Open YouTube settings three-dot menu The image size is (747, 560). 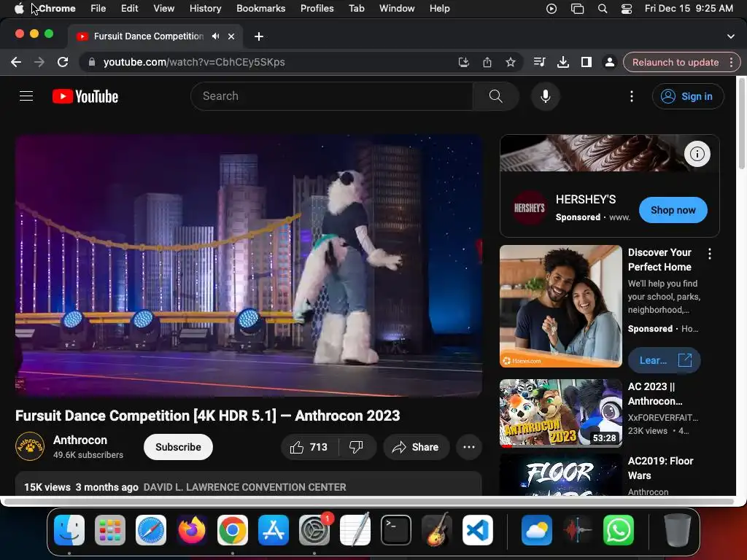point(632,96)
